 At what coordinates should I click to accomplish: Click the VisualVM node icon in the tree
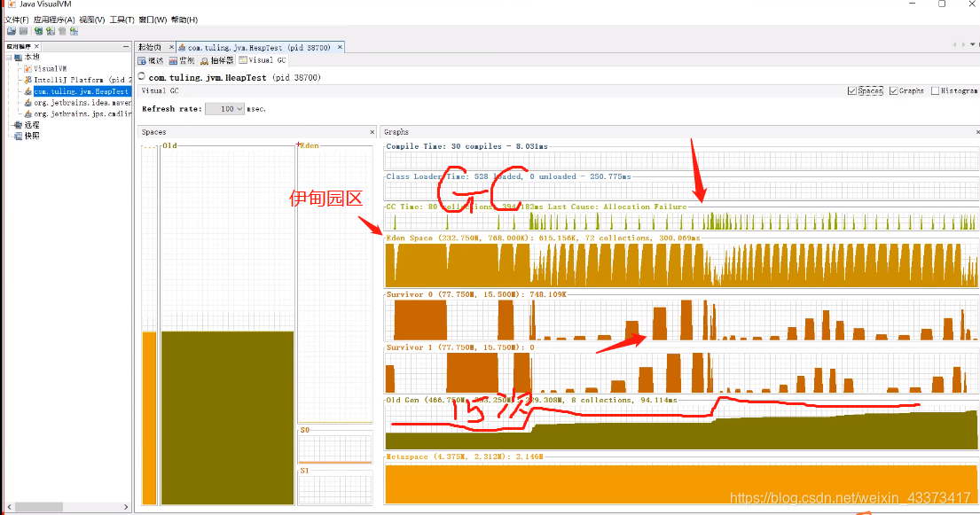(x=27, y=69)
